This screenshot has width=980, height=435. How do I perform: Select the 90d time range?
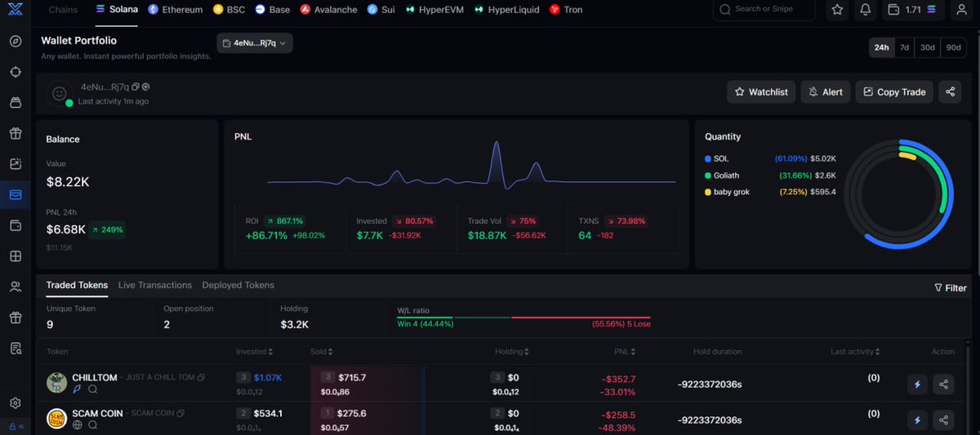pyautogui.click(x=953, y=47)
